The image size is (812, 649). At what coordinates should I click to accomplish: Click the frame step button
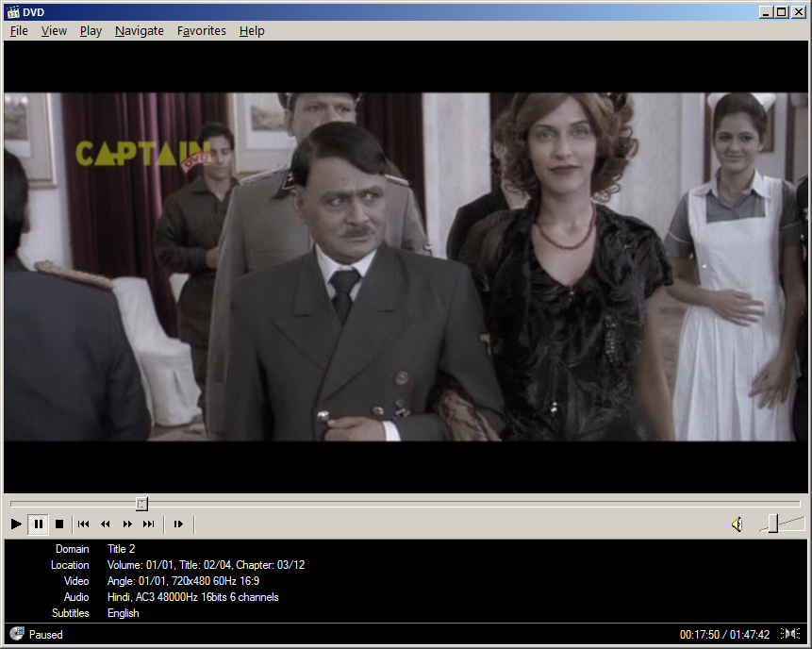coord(178,524)
